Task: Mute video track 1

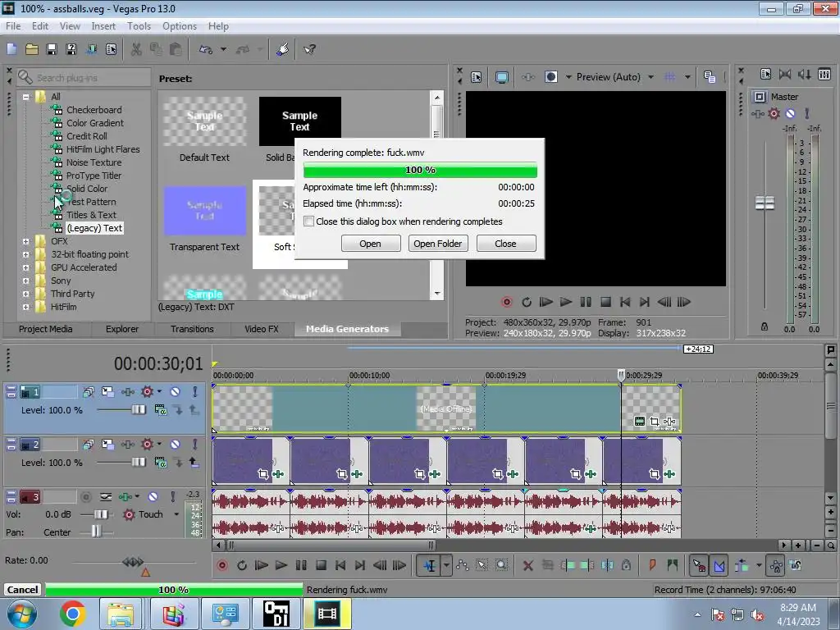Action: [176, 391]
